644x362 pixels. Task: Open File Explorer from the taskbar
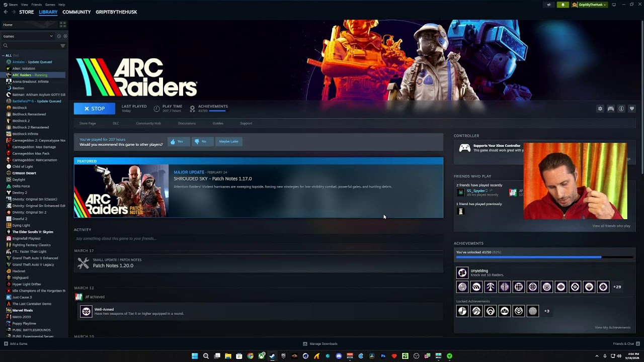228,356
